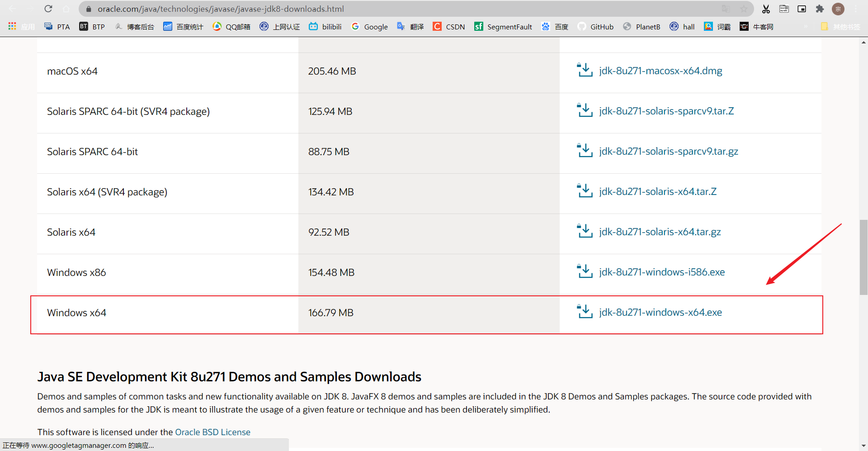
Task: Click the scissors extension icon
Action: point(766,9)
